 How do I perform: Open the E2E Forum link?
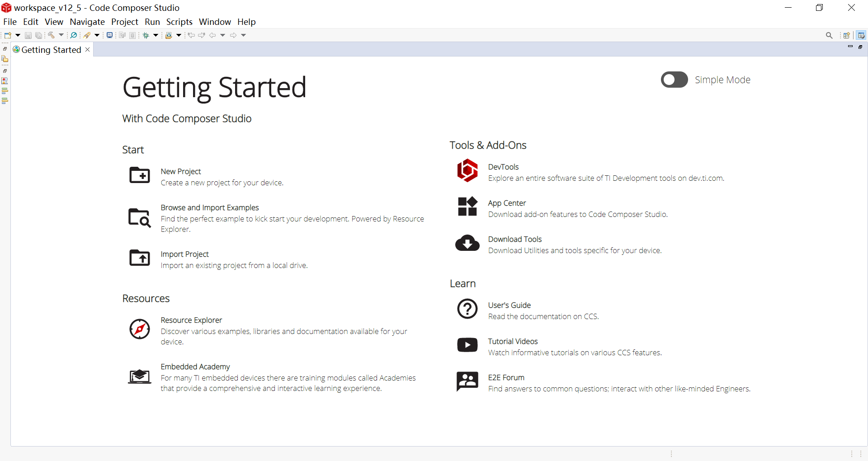point(506,377)
